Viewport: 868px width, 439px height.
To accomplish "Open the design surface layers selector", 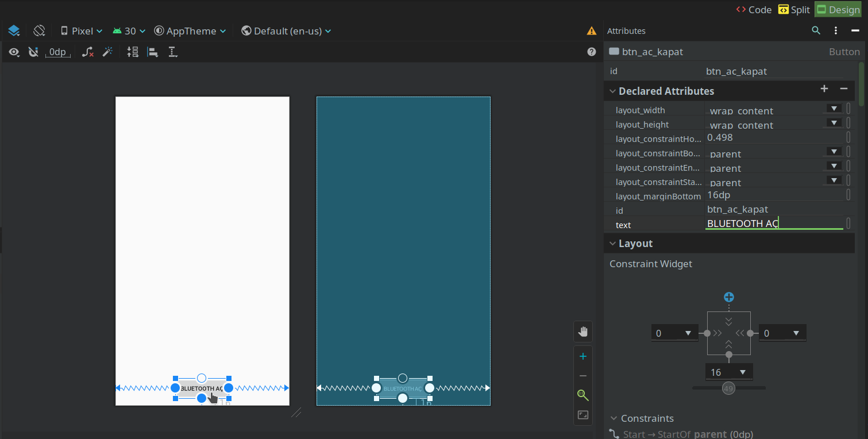I will click(x=14, y=31).
